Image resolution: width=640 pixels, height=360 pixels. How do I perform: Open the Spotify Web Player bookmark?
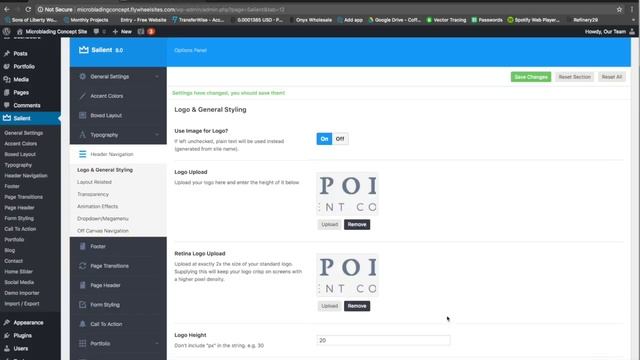click(533, 20)
